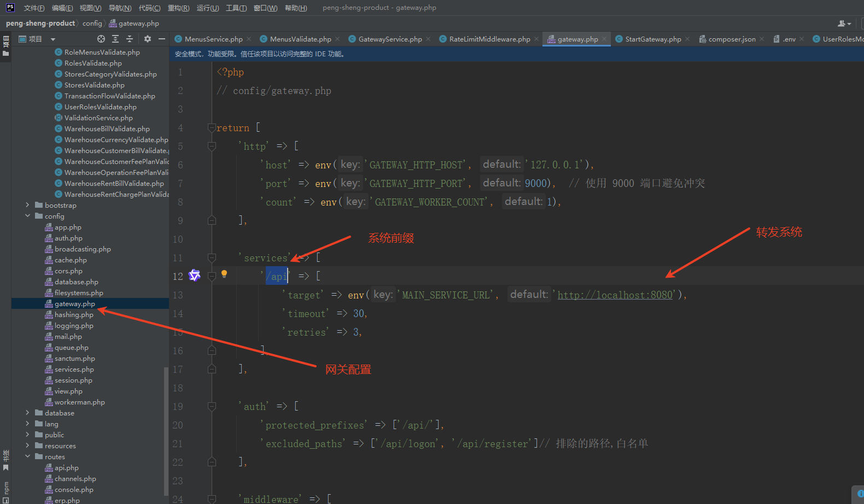Screen dimensions: 864x504
Task: Open the 文件(F) menu
Action: click(x=34, y=8)
